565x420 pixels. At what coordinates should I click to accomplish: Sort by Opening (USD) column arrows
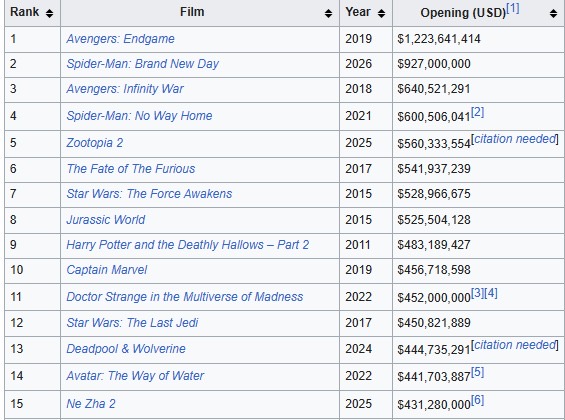pos(553,13)
